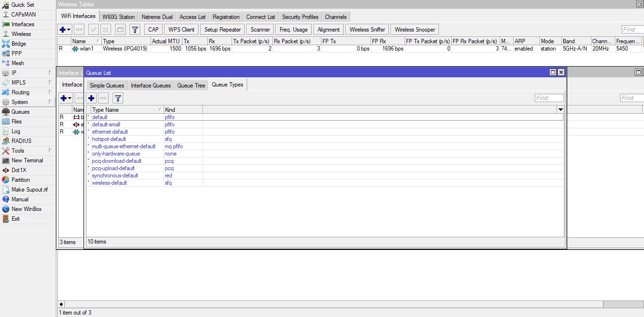Screen dimensions: 644x317
Task: Switch to Interface Queues tab
Action: point(151,86)
